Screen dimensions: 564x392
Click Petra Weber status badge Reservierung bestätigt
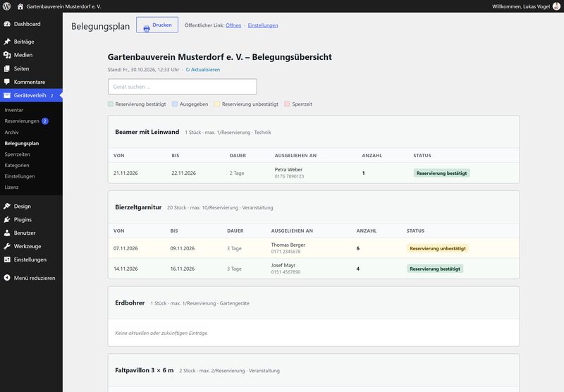(x=441, y=173)
